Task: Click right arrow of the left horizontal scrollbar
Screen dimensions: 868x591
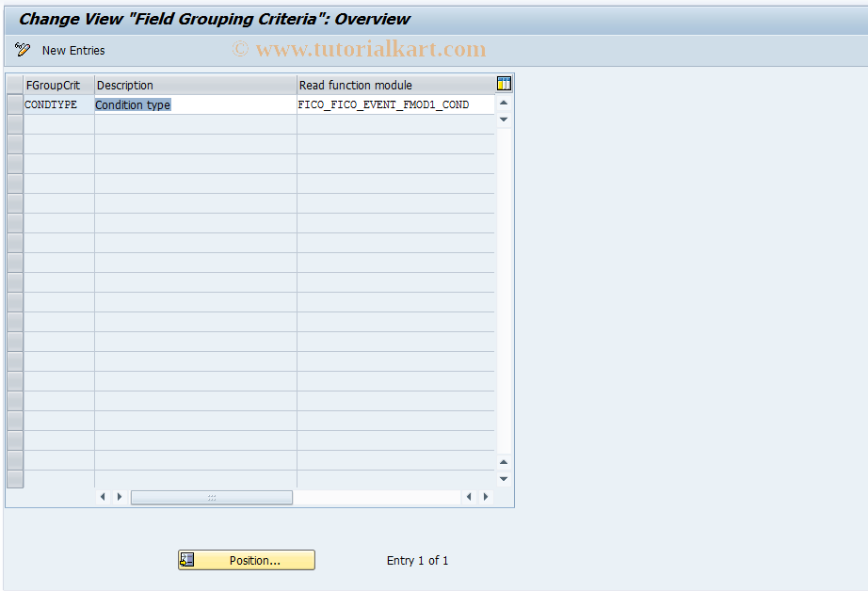Action: pyautogui.click(x=120, y=497)
